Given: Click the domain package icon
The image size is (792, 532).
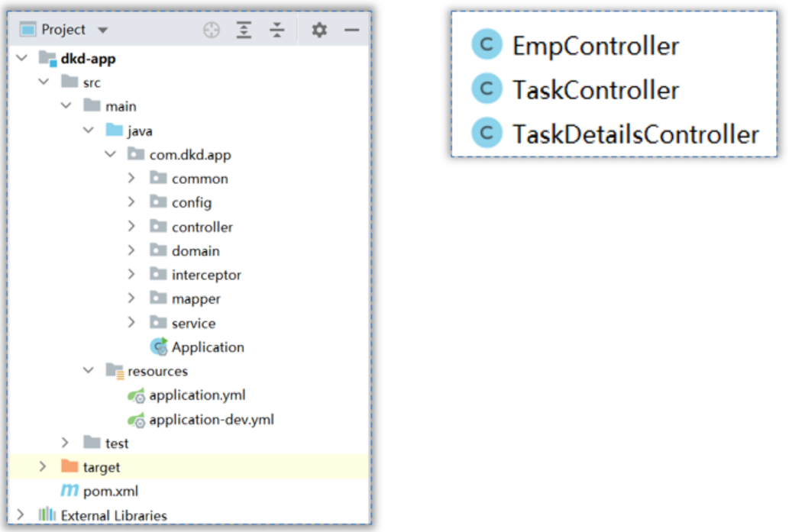Looking at the screenshot, I should (x=158, y=250).
